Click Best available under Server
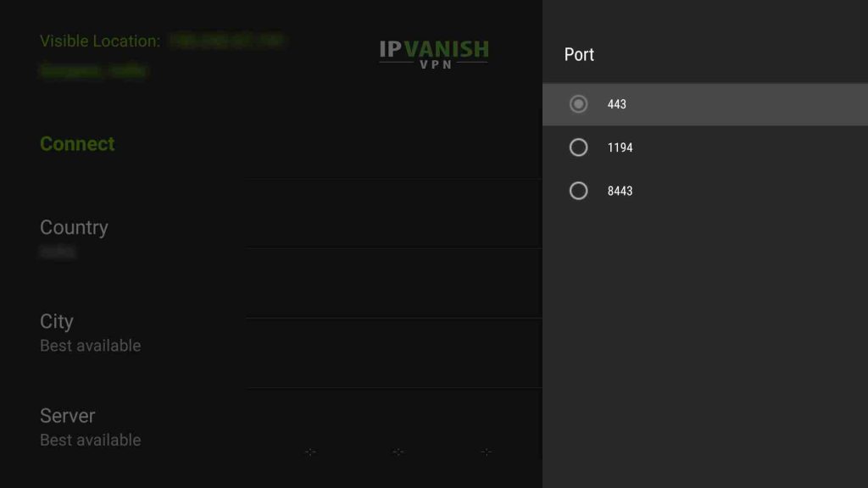The width and height of the screenshot is (868, 488). [90, 441]
